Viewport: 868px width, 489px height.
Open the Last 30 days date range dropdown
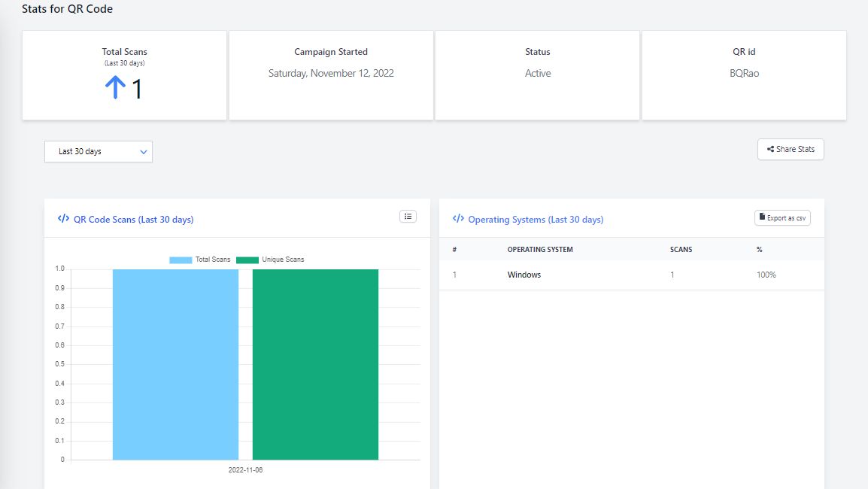coord(98,152)
